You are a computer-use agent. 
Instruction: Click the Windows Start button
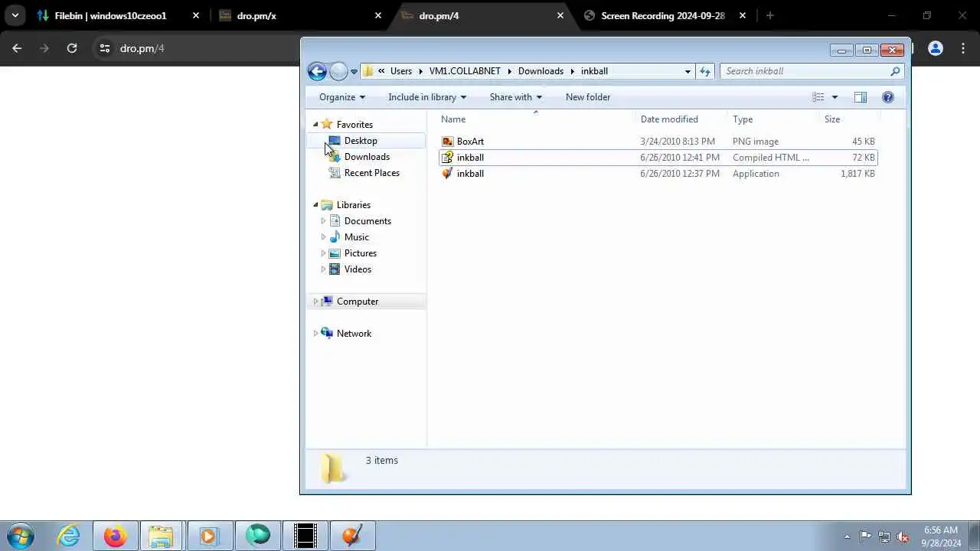tap(21, 536)
